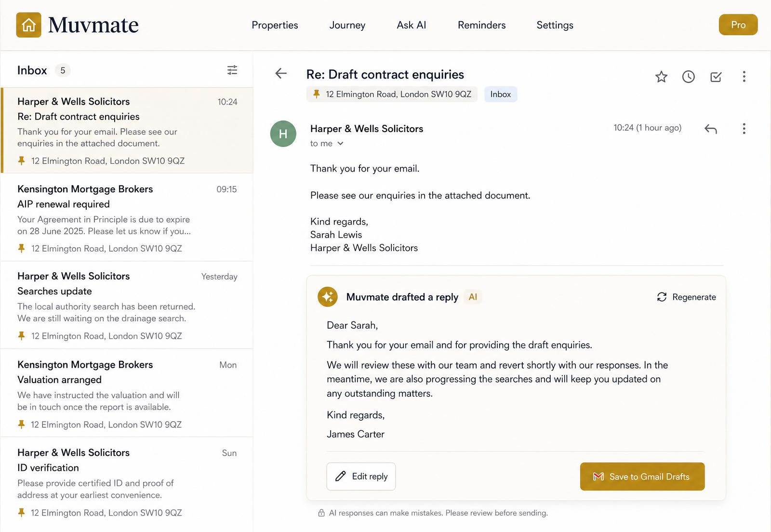Go back using the left arrow
771x532 pixels.
[281, 73]
